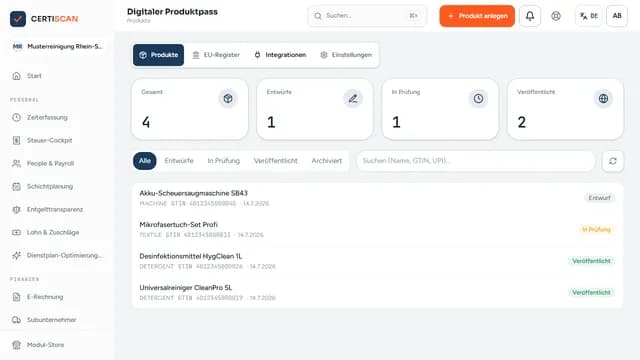The height and width of the screenshot is (360, 640).
Task: Click the In Prüfung status badge
Action: (596, 229)
